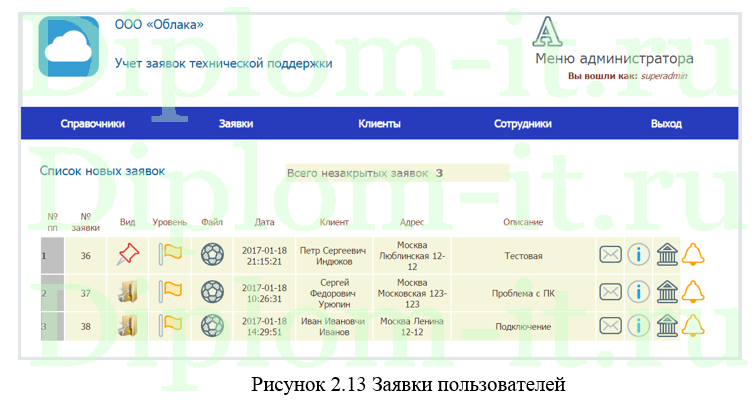Click the Описание column header
The image size is (756, 400).
(x=523, y=222)
